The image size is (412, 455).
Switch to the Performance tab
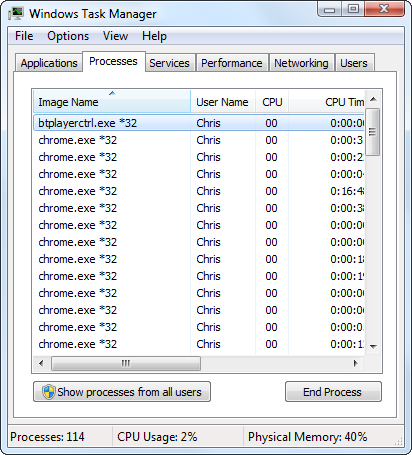pyautogui.click(x=232, y=63)
